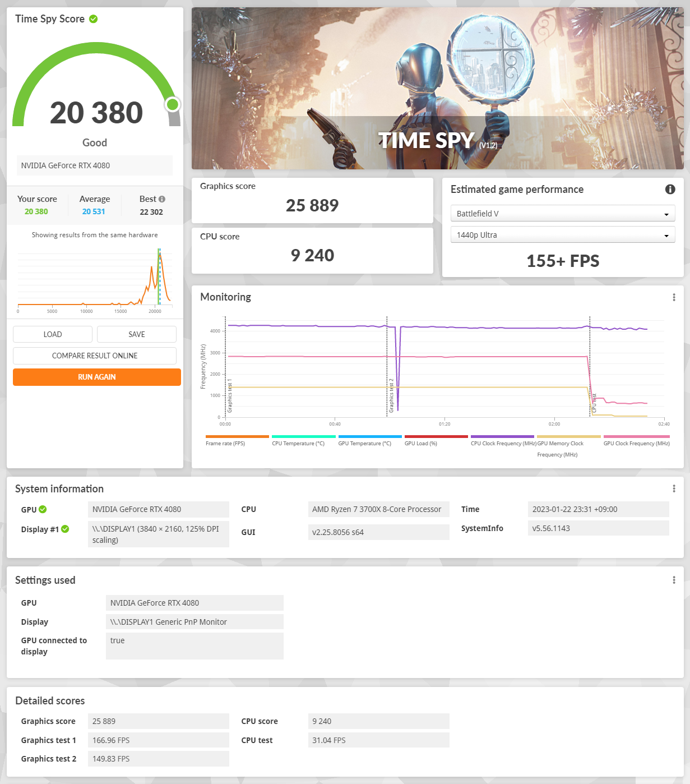690x784 pixels.
Task: Open the Settings used options menu
Action: pos(674,580)
